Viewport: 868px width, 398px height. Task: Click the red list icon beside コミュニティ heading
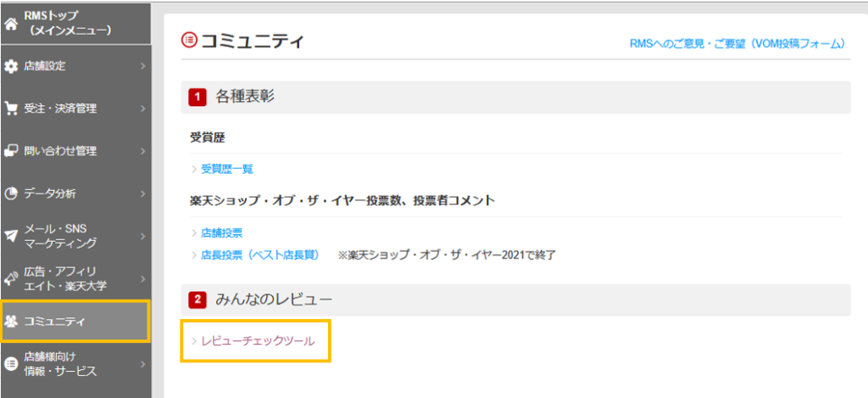click(189, 40)
